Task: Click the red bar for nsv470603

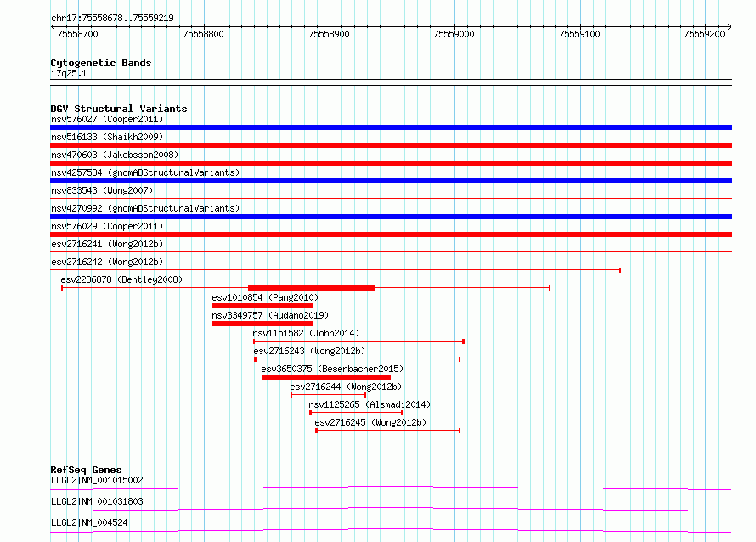Action: click(391, 163)
